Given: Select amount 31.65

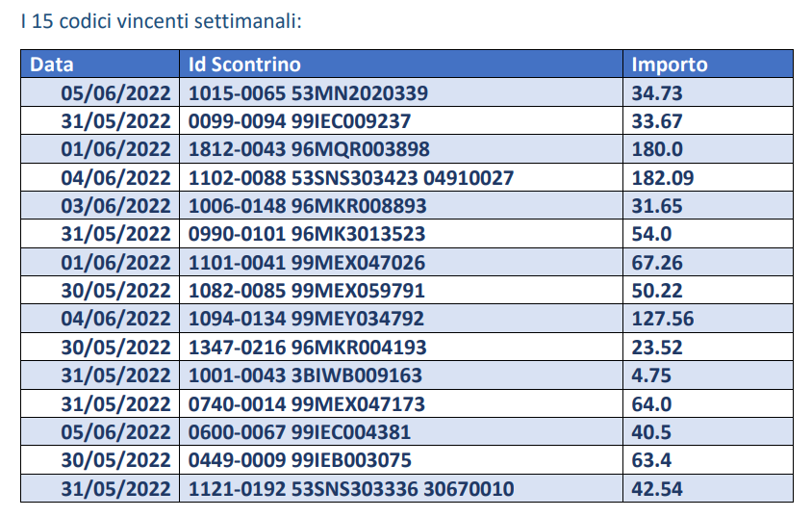Looking at the screenshot, I should point(657,206).
